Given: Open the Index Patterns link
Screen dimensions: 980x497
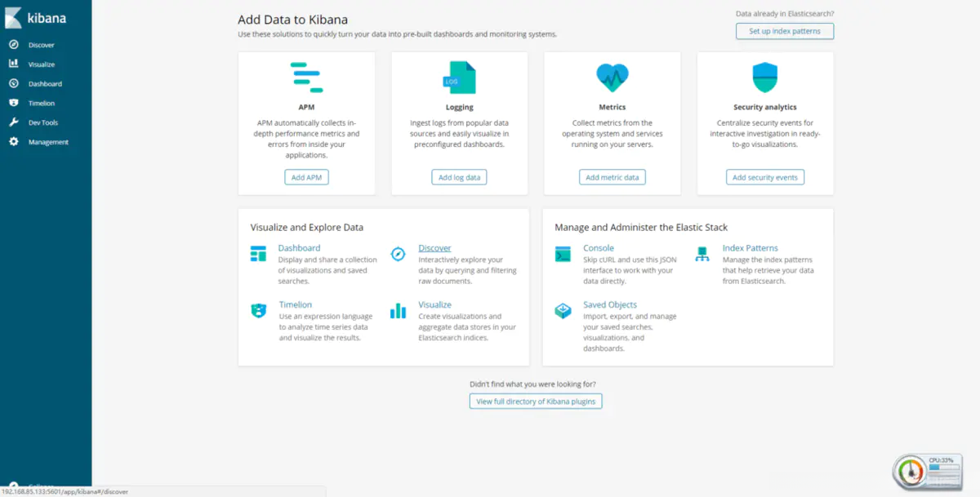Looking at the screenshot, I should pos(751,248).
